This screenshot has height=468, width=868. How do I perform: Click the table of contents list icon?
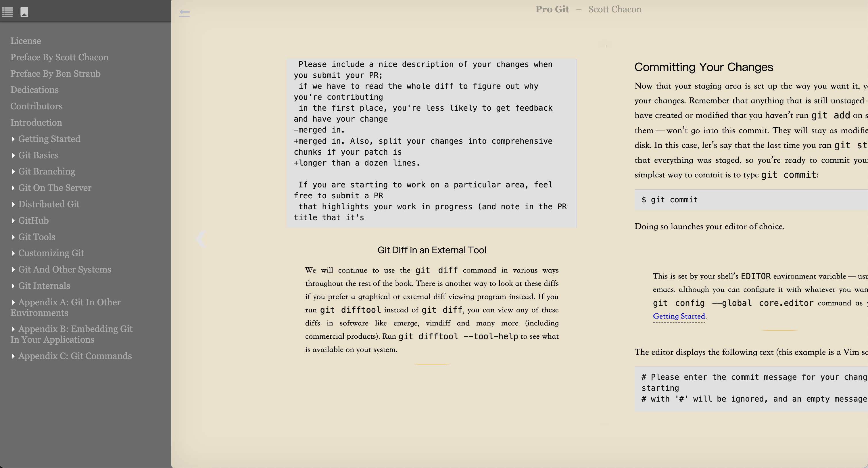[x=7, y=12]
